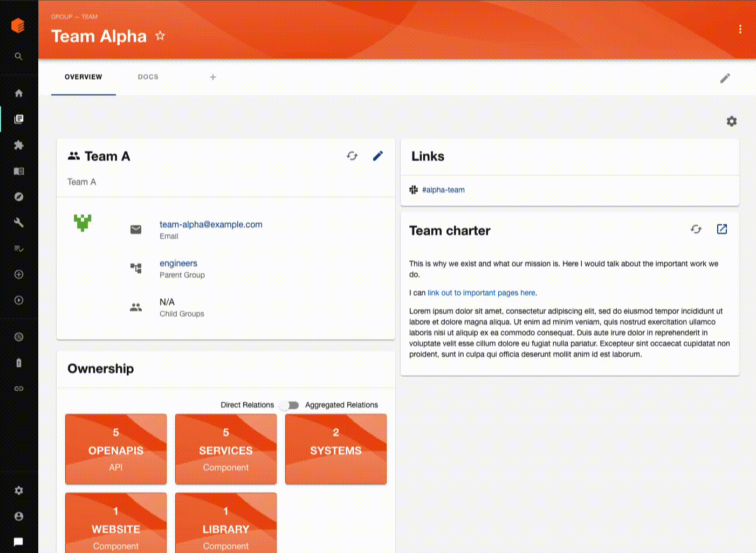Viewport: 756px width, 553px height.
Task: Click the battery-shaped icon in the sidebar
Action: [x=19, y=363]
